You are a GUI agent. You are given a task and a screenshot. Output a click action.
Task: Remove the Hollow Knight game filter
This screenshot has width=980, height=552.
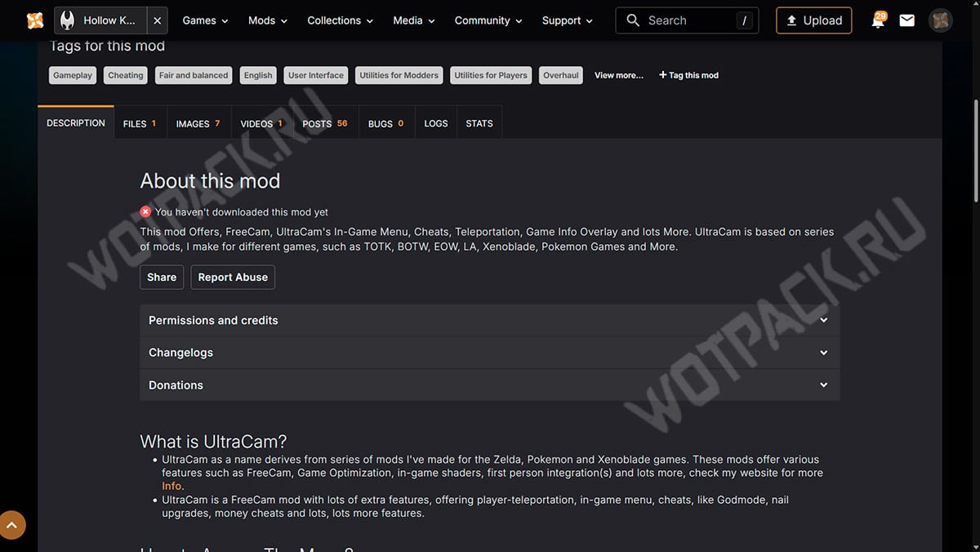158,20
